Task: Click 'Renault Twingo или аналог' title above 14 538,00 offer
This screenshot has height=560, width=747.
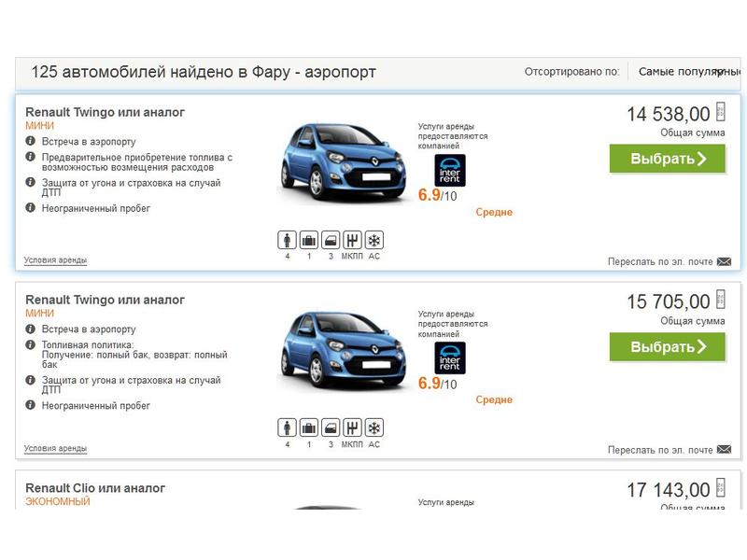Action: pyautogui.click(x=105, y=112)
